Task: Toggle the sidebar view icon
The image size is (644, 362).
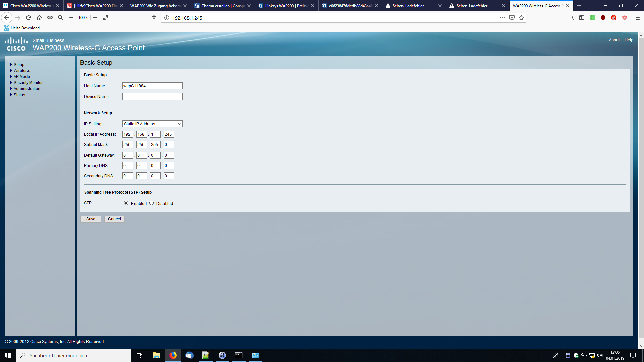Action: coord(582,18)
